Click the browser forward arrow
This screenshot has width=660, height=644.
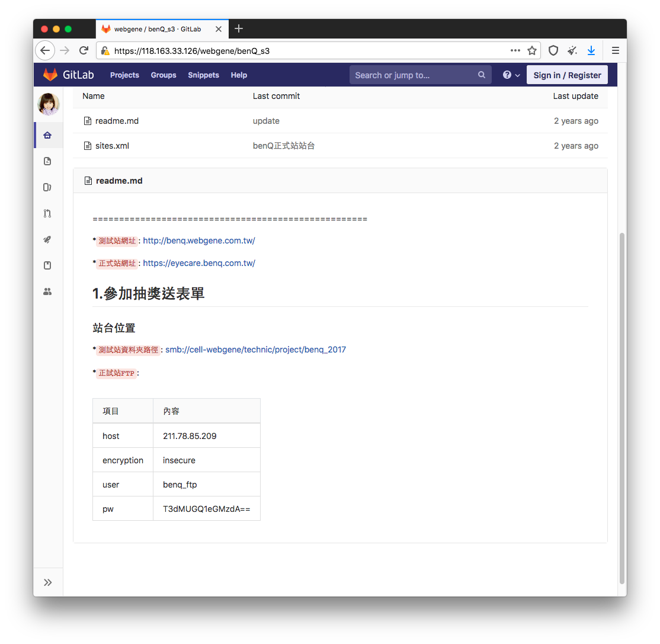(x=65, y=50)
